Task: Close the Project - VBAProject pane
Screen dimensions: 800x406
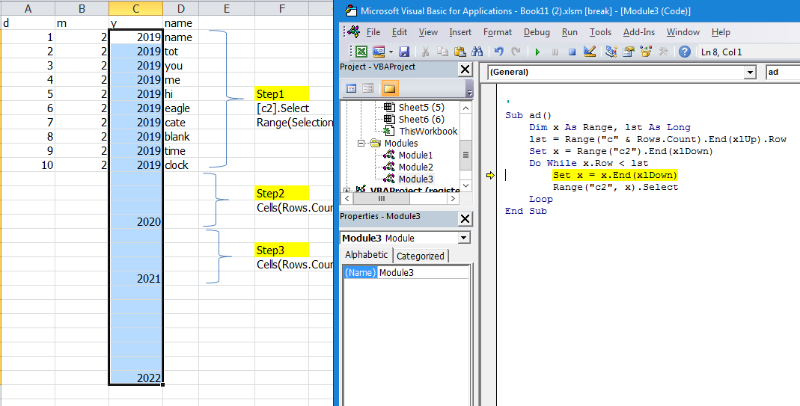Action: tap(465, 69)
